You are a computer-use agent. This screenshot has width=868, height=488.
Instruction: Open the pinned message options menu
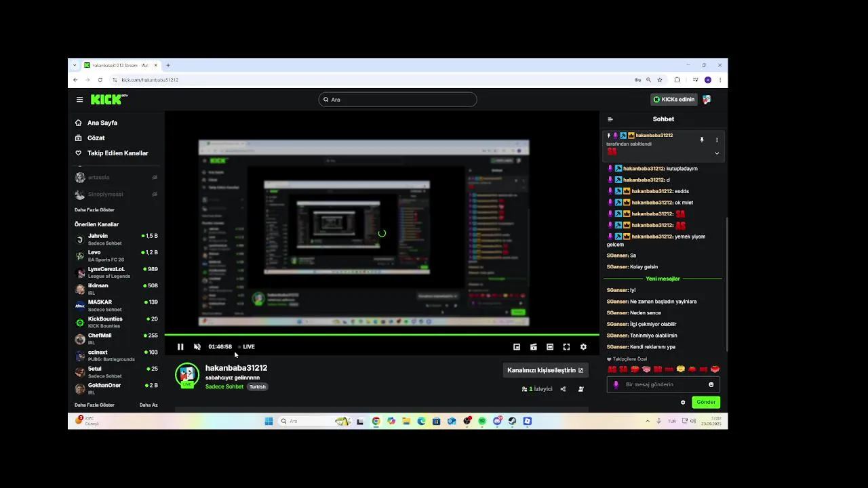[717, 140]
